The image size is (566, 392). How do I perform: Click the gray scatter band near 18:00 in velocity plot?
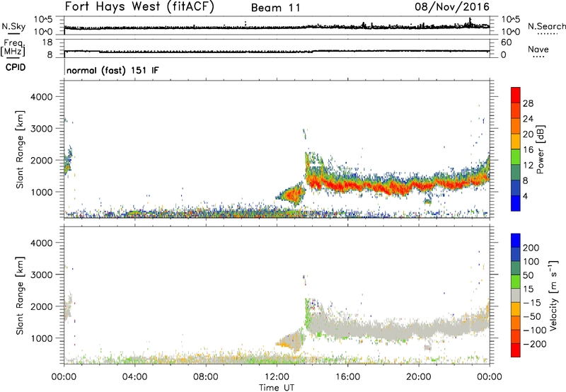point(384,332)
